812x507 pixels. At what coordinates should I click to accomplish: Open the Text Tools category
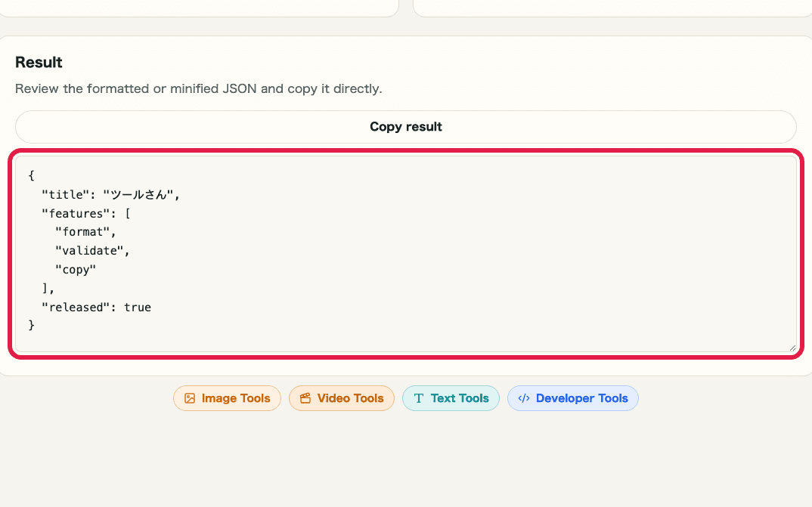[x=451, y=398]
